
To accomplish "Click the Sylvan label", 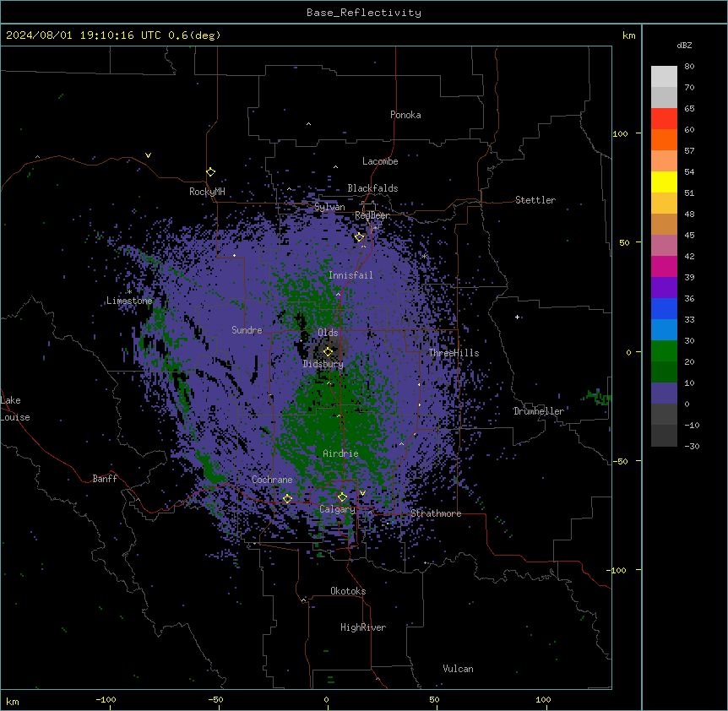I will click(329, 207).
